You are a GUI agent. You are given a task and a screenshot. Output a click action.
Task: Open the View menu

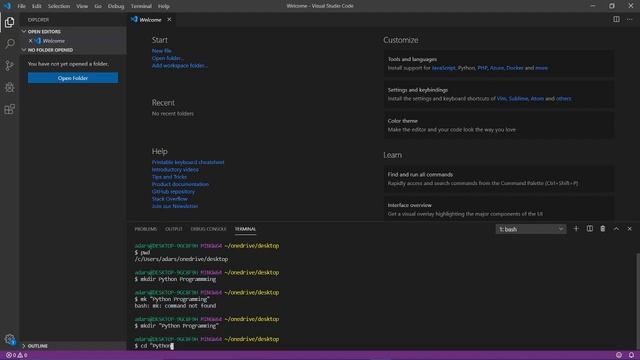click(82, 6)
